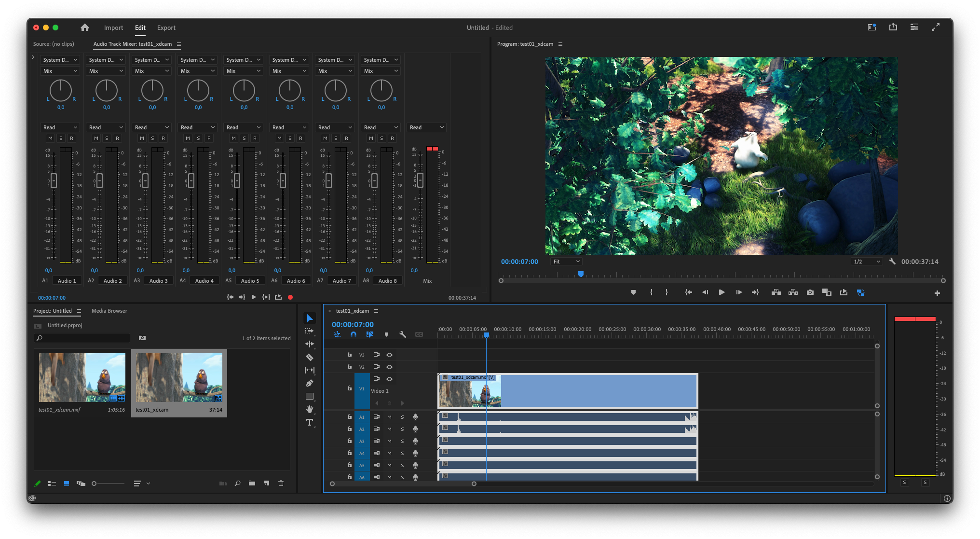Solo Audio 2 in the mixer
Screen dimensions: 980x539
click(x=107, y=138)
